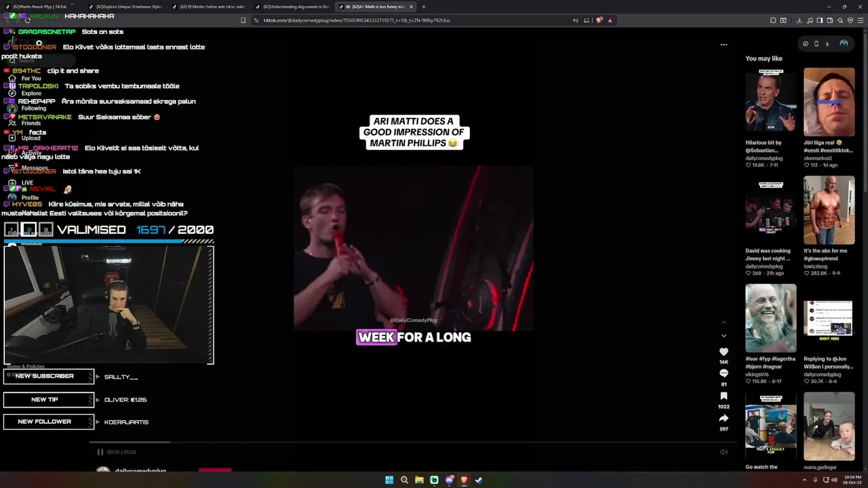Close the Ari Matti is too funny tab
This screenshot has height=488, width=868.
pos(411,7)
